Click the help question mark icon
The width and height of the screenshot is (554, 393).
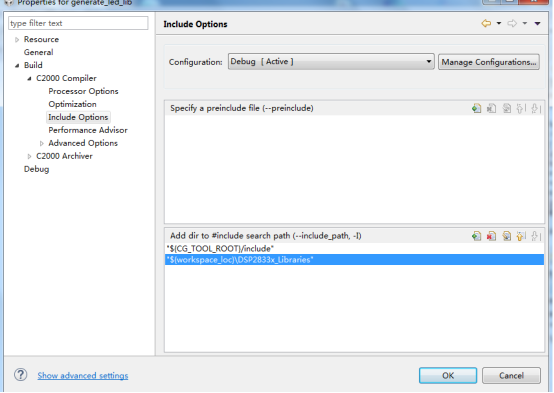(x=20, y=375)
